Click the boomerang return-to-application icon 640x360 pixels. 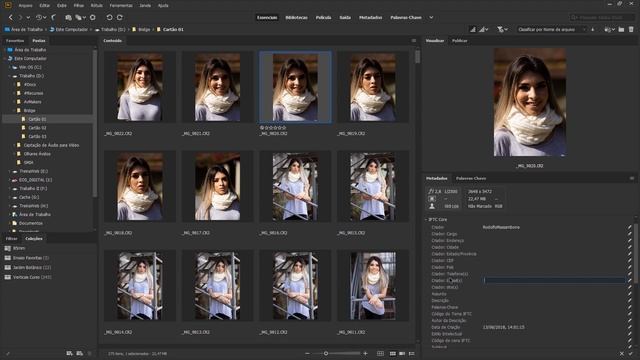53,18
